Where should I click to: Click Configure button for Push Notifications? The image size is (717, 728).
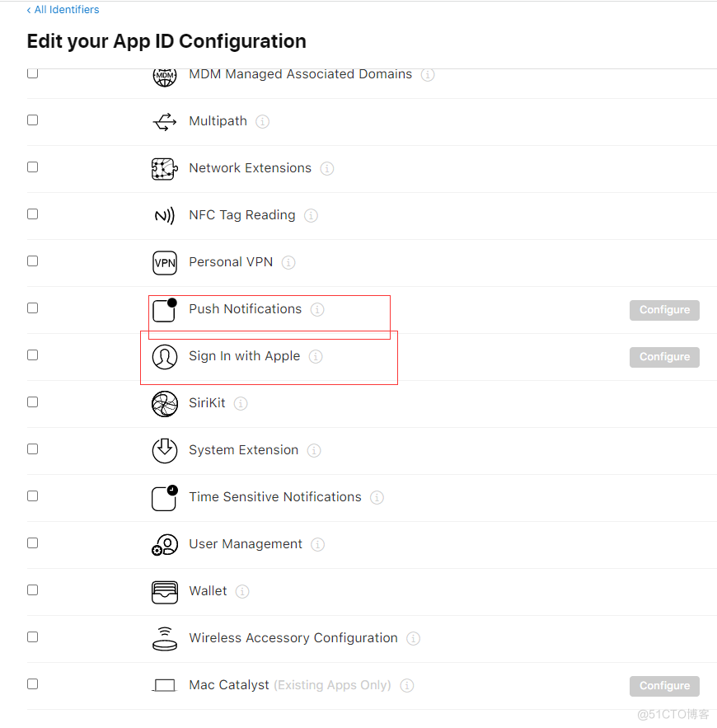tap(664, 310)
